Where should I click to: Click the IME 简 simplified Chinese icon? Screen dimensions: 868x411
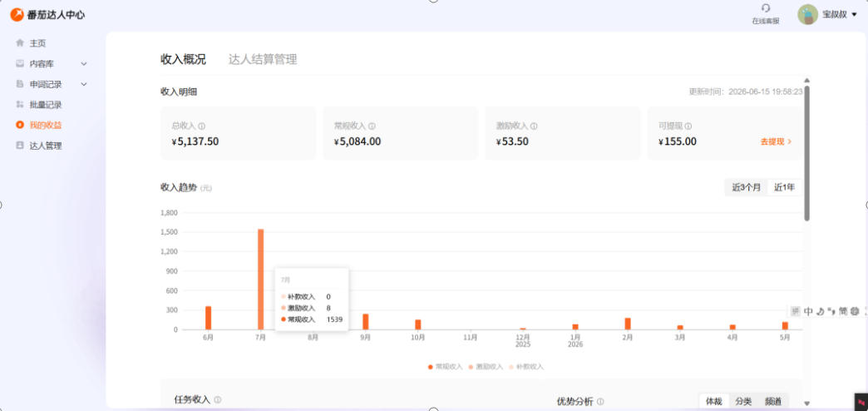(842, 311)
